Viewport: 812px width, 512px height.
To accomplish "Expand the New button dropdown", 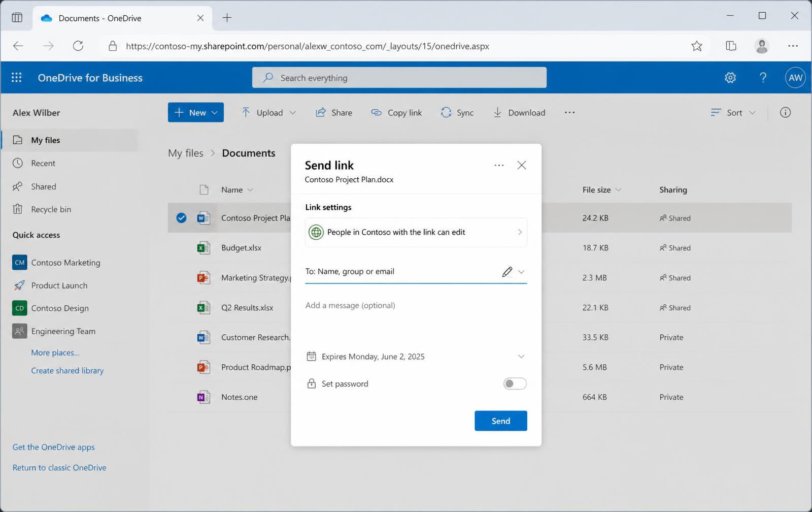I will click(x=215, y=113).
